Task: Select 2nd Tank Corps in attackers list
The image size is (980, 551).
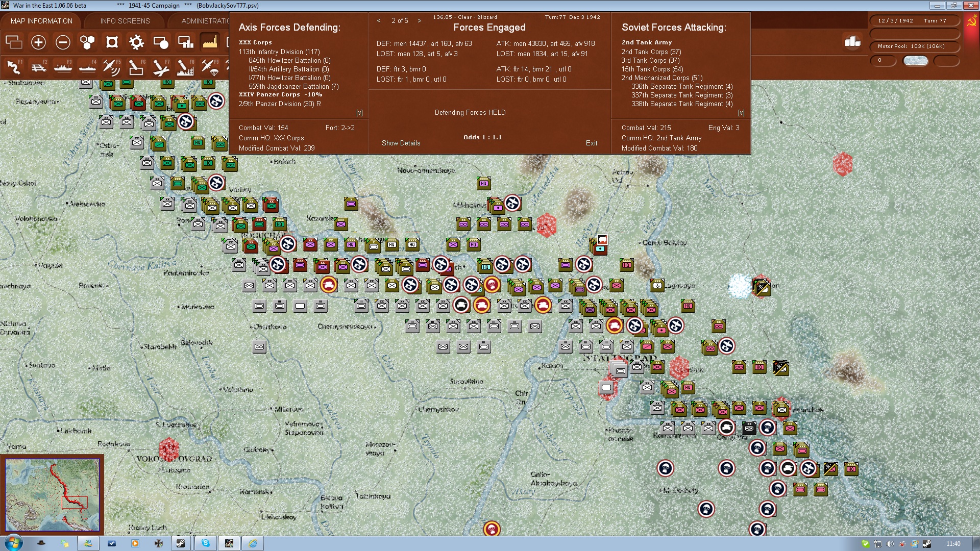Action: (x=651, y=52)
